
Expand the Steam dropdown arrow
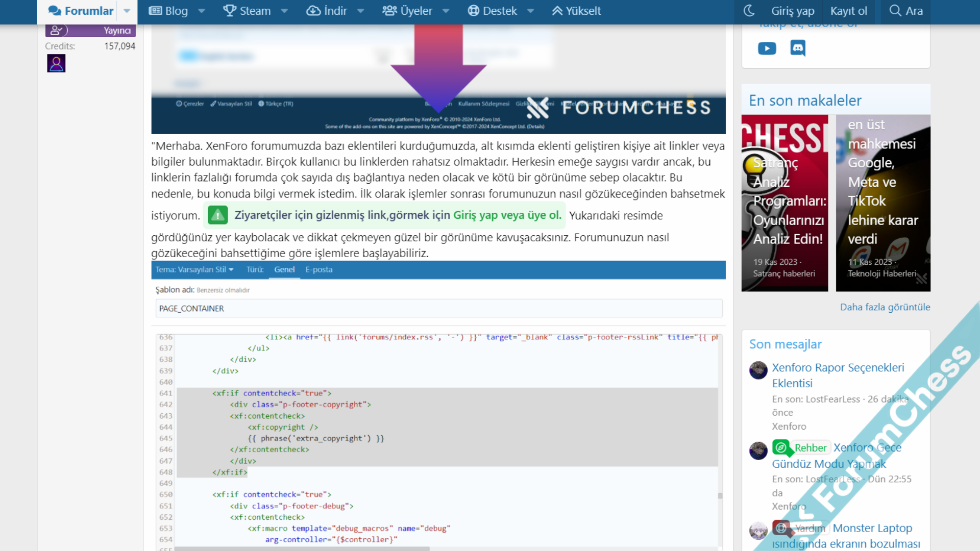pos(285,11)
